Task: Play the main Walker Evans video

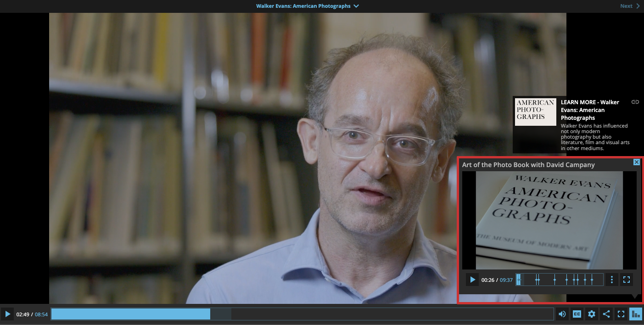Action: (7, 314)
